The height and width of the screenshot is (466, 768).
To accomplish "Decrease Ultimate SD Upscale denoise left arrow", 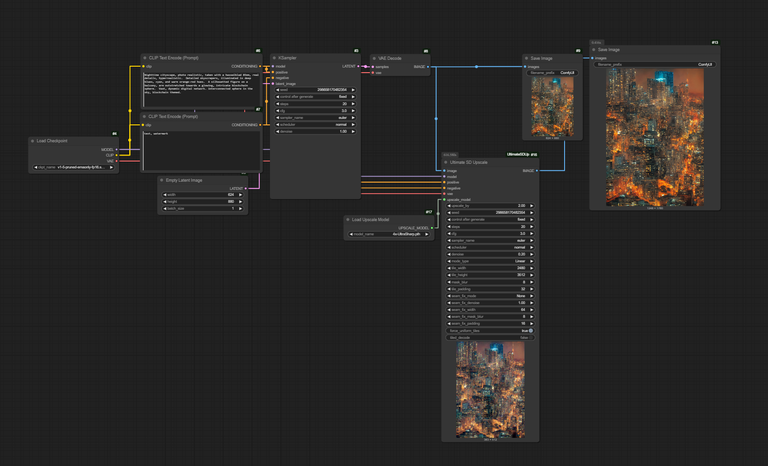I will click(x=449, y=254).
